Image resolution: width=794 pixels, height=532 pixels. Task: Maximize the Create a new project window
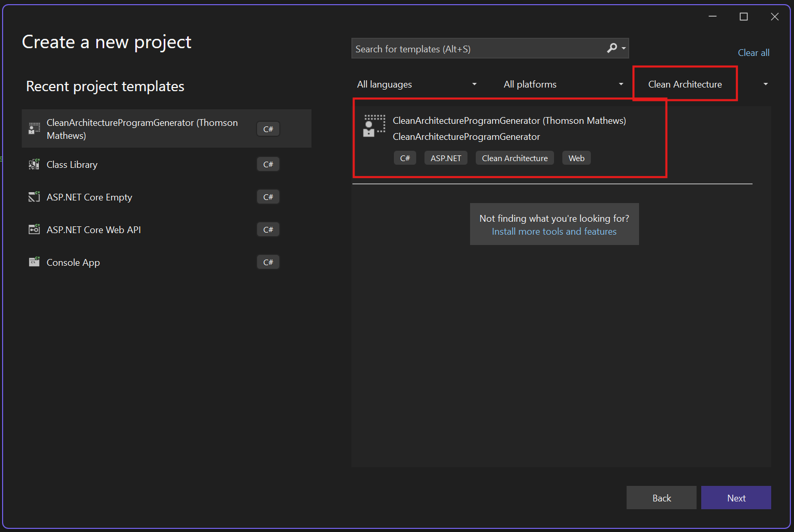coord(744,17)
